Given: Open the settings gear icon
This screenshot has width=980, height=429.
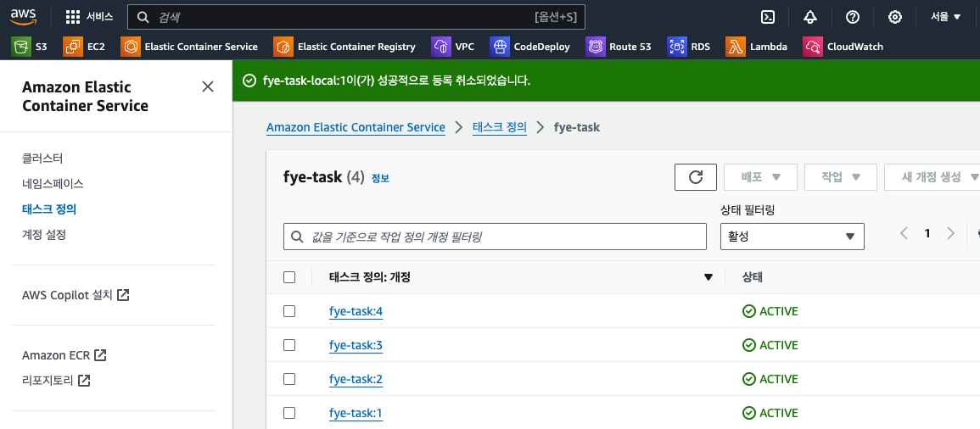Looking at the screenshot, I should click(x=895, y=17).
